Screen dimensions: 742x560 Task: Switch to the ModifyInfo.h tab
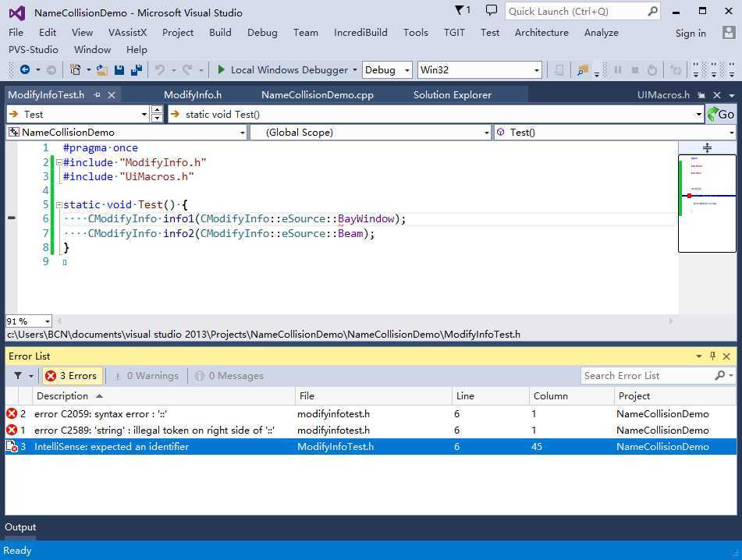pos(193,95)
